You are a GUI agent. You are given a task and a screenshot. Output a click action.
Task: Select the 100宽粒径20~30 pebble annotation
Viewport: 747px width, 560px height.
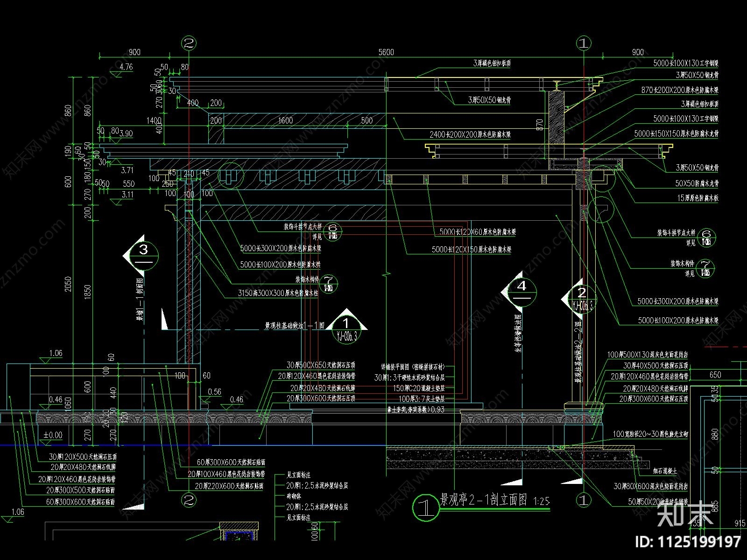tap(650, 434)
